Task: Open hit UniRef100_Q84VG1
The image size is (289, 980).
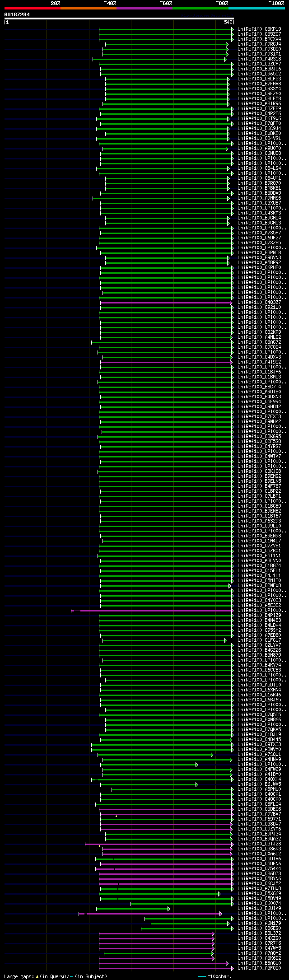Action: tap(259, 138)
